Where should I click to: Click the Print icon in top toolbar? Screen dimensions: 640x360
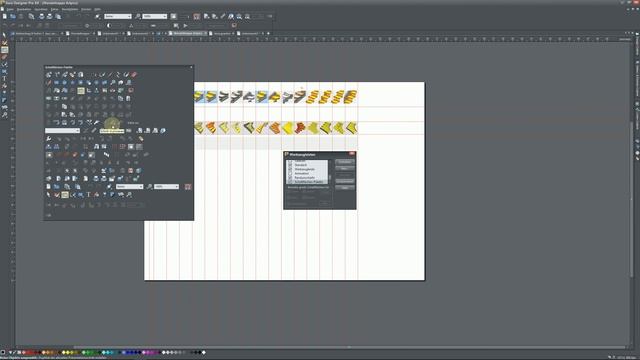click(x=42, y=16)
